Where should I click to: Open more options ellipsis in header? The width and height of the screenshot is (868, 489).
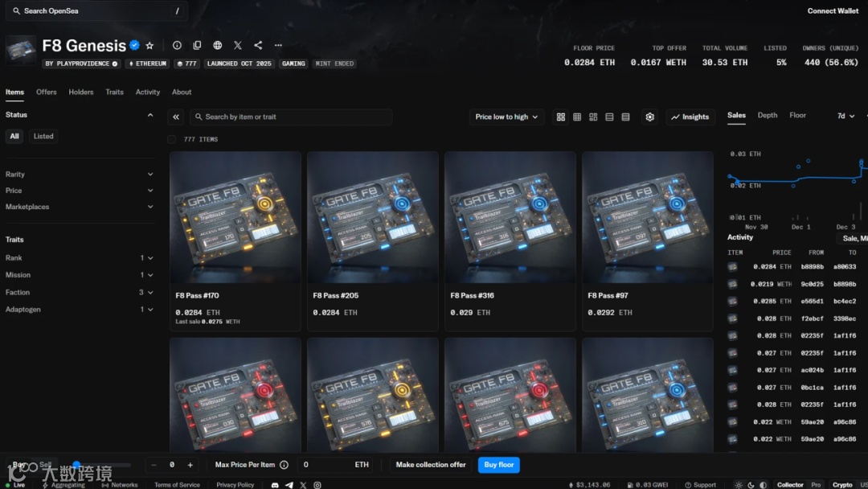tap(278, 45)
